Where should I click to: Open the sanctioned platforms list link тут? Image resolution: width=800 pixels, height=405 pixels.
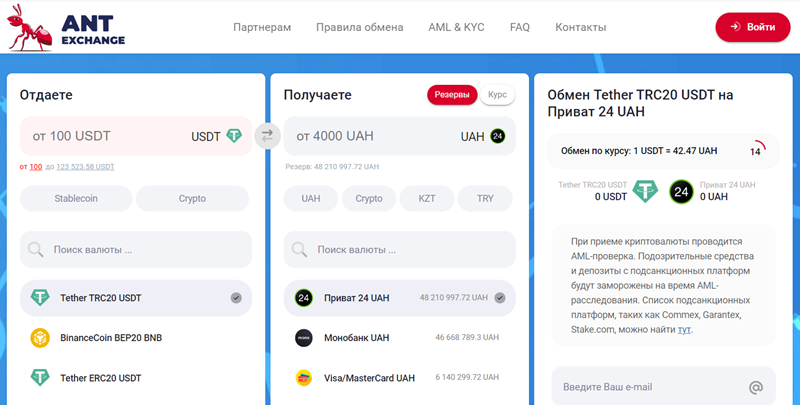click(x=684, y=330)
